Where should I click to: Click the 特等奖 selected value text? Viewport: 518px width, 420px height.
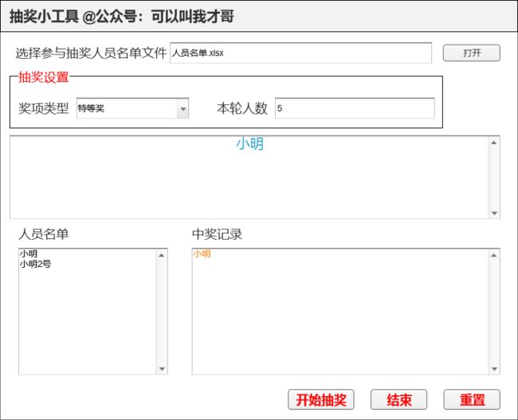tap(91, 108)
